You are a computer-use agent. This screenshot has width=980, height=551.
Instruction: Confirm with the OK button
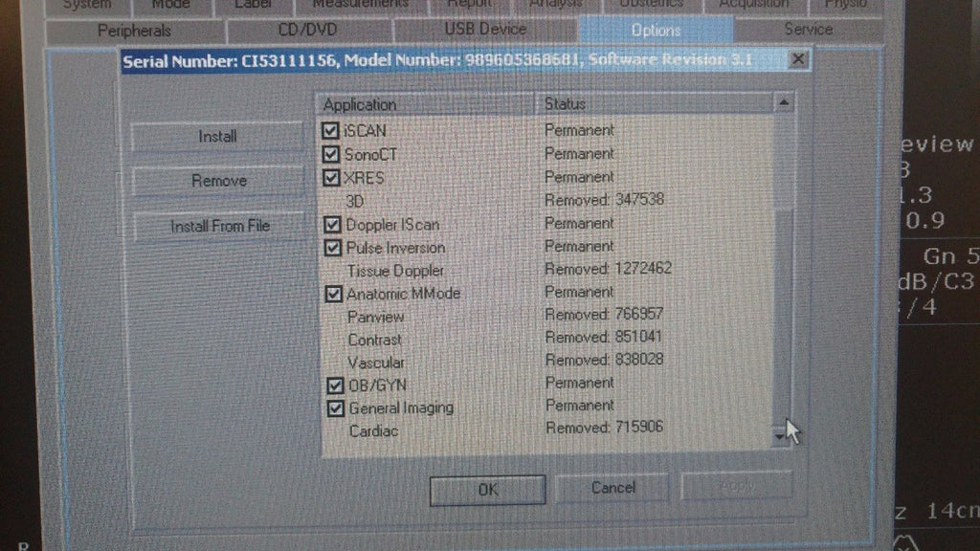point(487,490)
